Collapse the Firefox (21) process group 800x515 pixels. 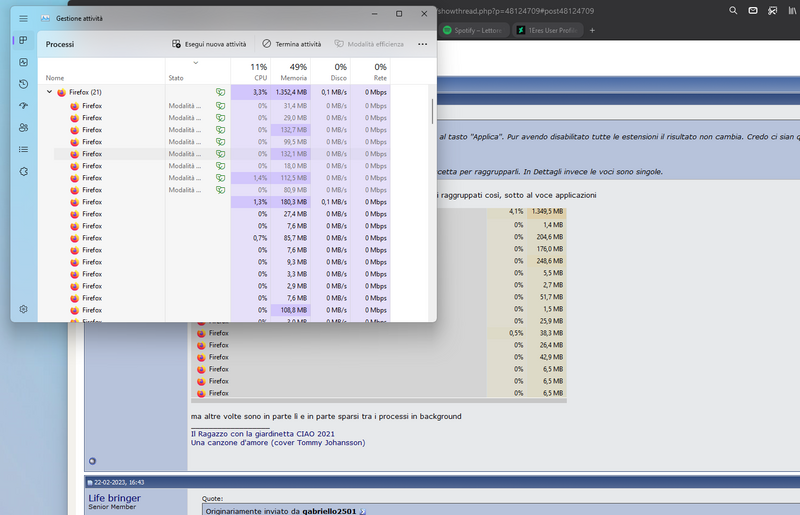[49, 92]
